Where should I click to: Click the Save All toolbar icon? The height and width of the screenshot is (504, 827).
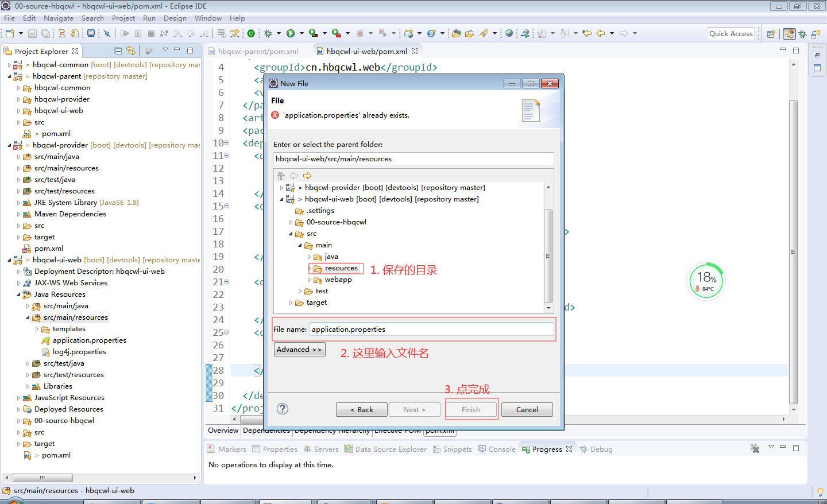45,33
